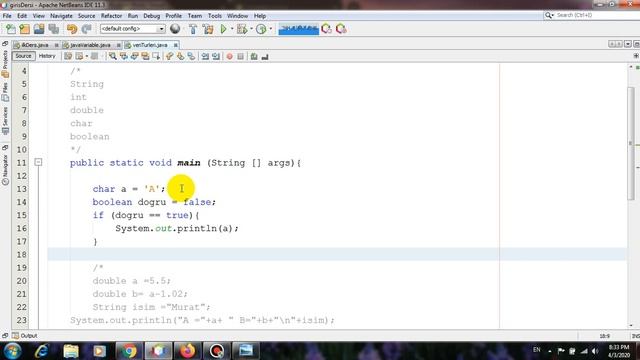Close the javaVariable.java tab
Screen dimensions: 640x360
pos(119,45)
